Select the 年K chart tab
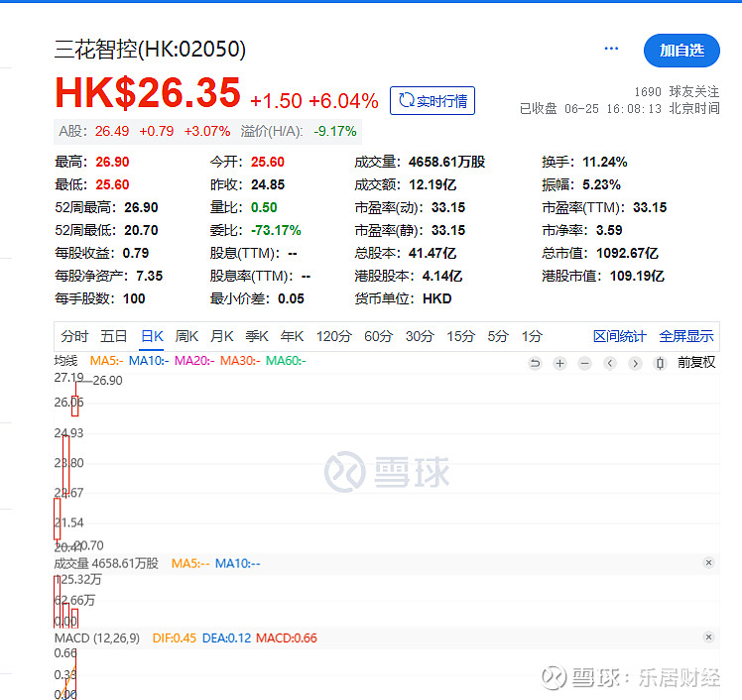 click(x=292, y=336)
